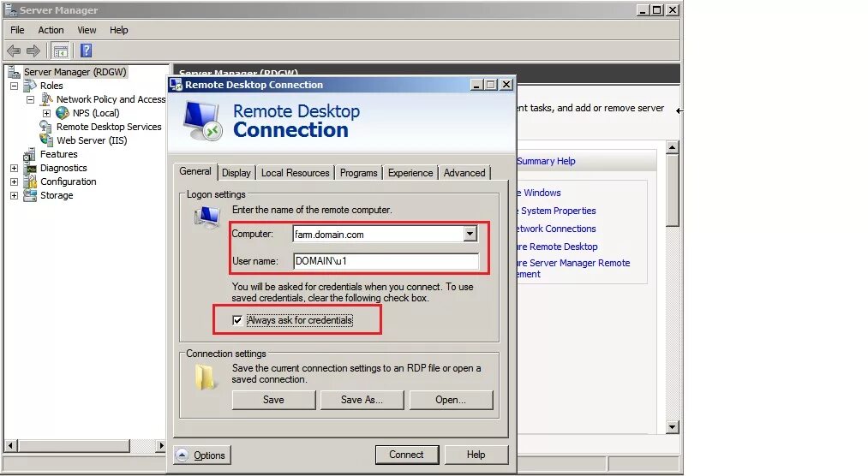Viewport: 868px width, 476px height.
Task: Expand the Configuration node
Action: point(15,181)
